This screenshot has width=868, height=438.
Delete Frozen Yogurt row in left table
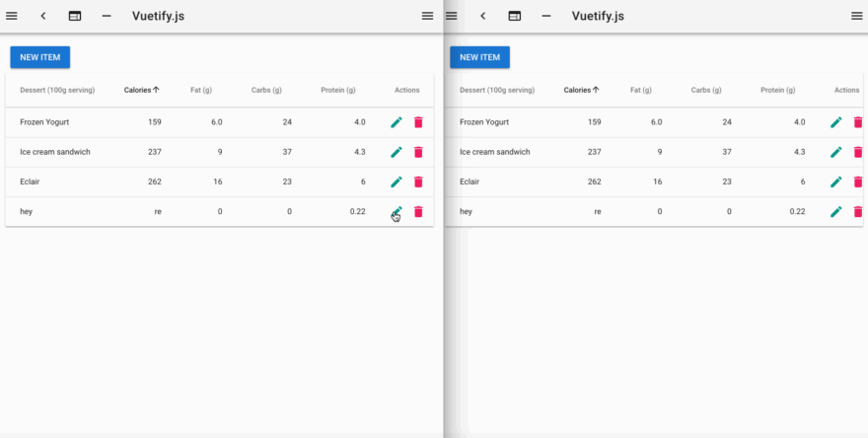coord(418,122)
